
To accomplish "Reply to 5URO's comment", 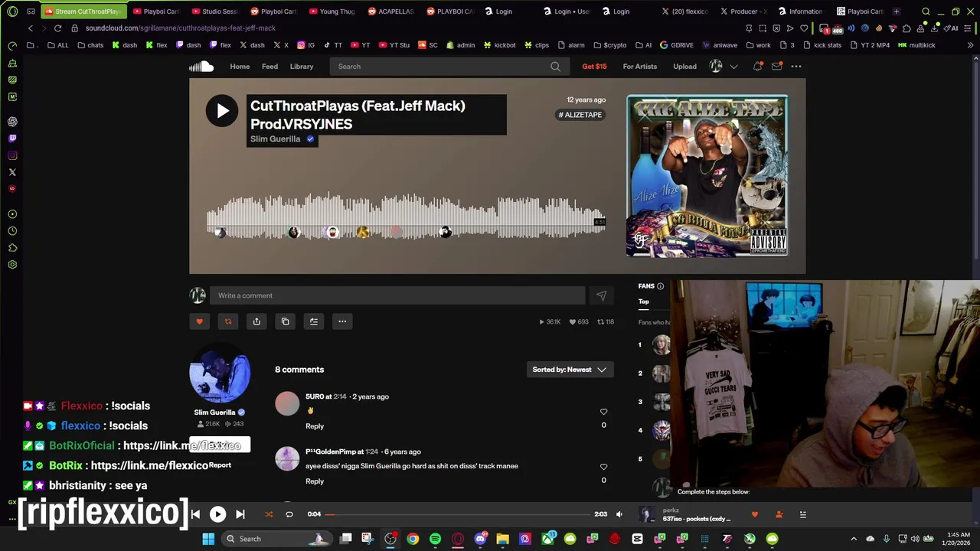I will click(x=315, y=426).
